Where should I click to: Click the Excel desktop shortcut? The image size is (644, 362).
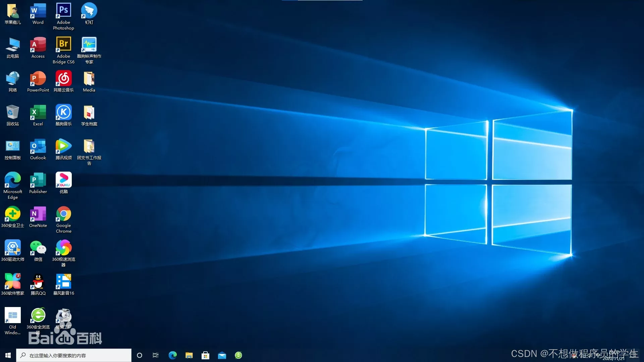38,112
